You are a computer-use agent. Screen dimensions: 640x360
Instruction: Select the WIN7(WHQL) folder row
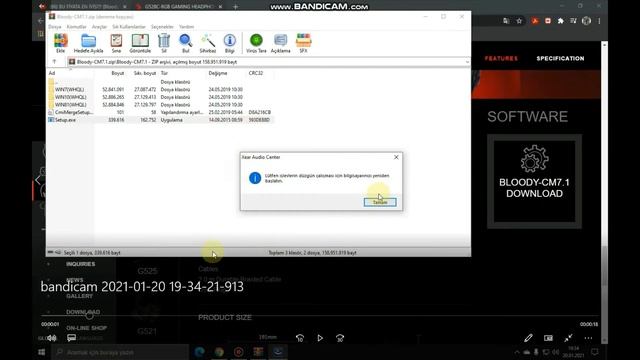pos(160,89)
